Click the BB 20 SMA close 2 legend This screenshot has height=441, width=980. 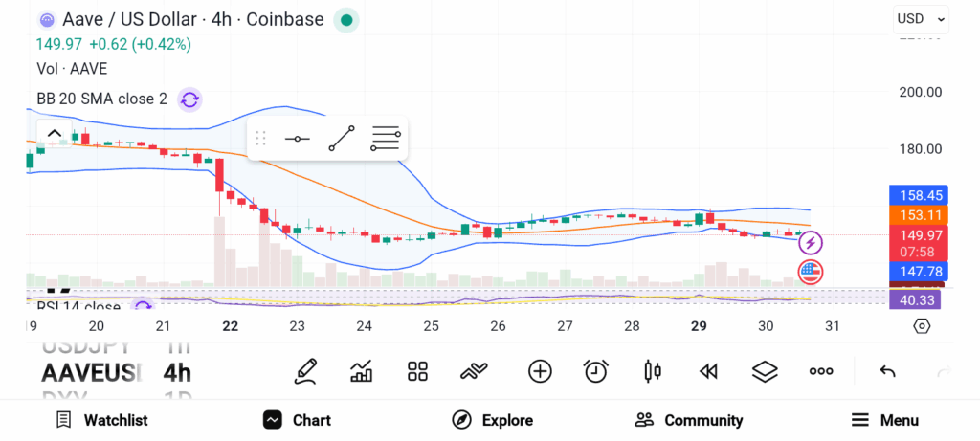(101, 99)
